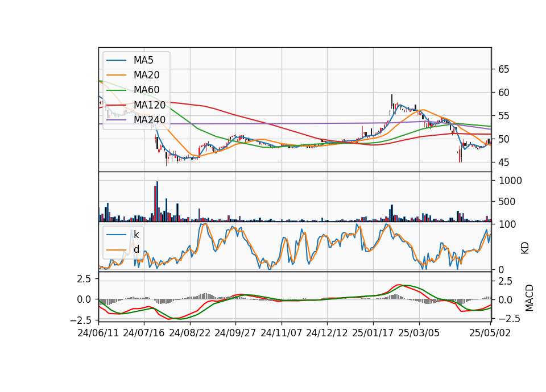Click the 500 volume axis tick

coord(507,201)
